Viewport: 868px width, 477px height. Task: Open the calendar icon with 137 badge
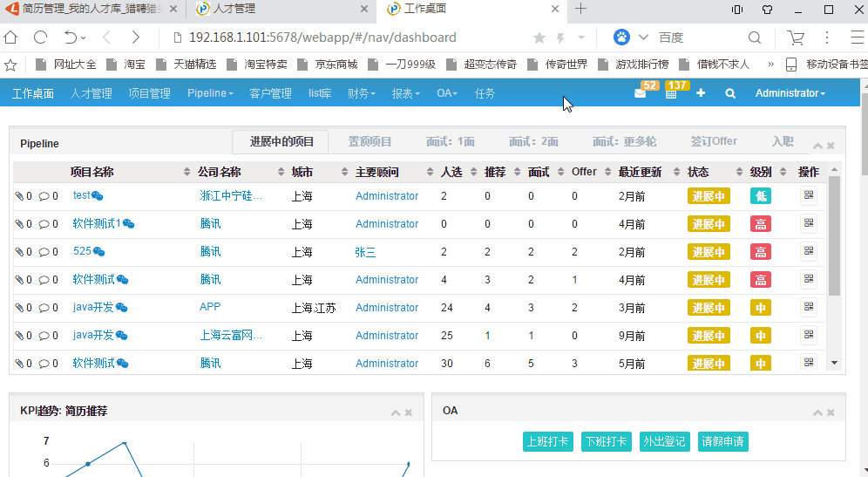click(671, 93)
